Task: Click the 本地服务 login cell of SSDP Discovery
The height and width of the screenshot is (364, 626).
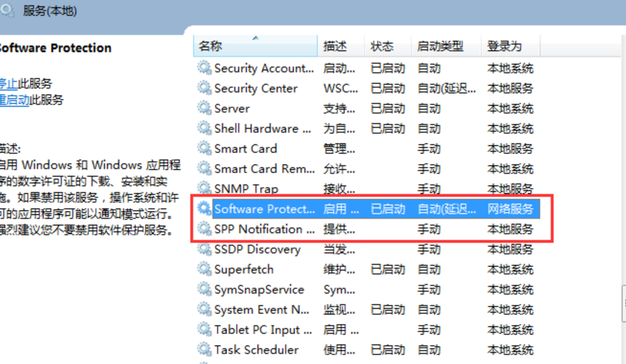Action: click(x=510, y=249)
